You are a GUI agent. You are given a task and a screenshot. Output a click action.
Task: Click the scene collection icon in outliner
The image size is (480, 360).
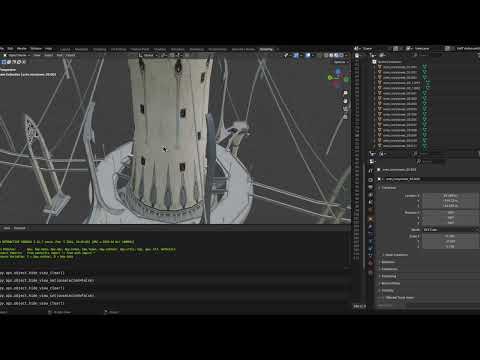[x=374, y=62]
